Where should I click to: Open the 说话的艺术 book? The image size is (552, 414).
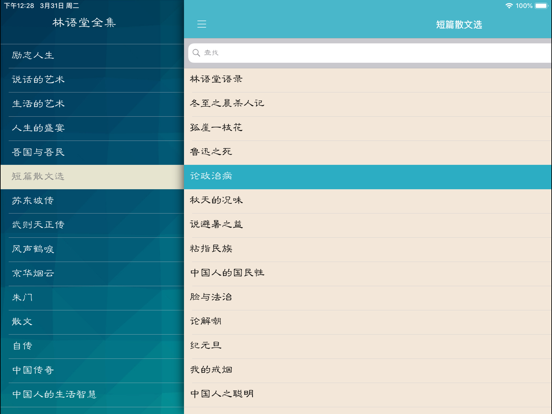pos(92,80)
